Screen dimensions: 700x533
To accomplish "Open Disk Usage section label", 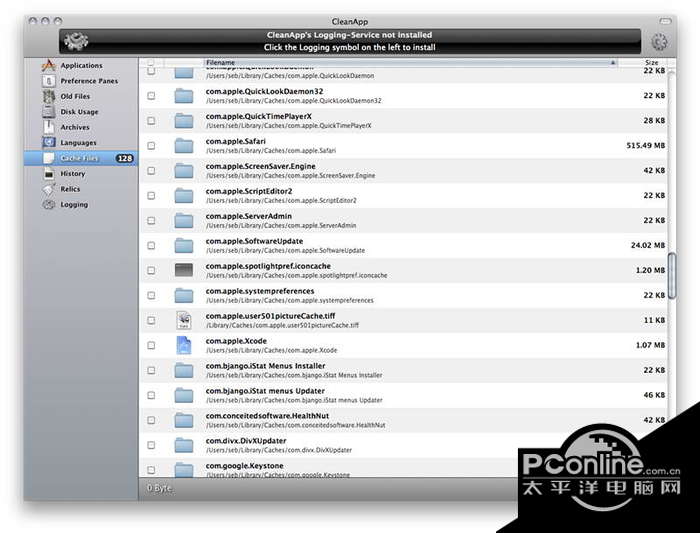I will (79, 112).
